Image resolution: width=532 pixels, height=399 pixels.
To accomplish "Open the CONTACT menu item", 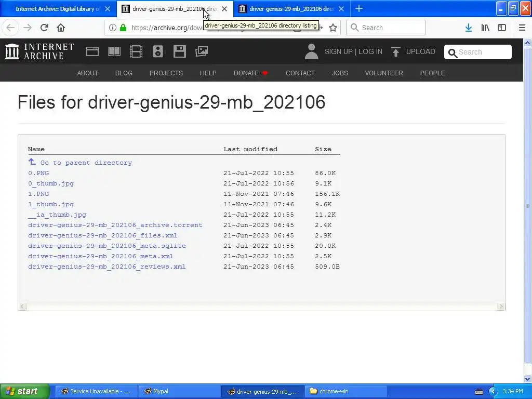I will tap(300, 73).
